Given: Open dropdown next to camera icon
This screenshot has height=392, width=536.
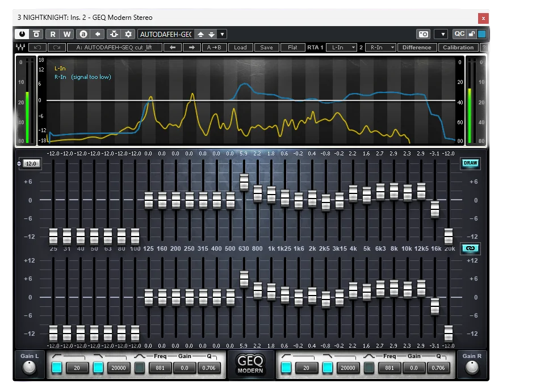Looking at the screenshot, I should 443,34.
